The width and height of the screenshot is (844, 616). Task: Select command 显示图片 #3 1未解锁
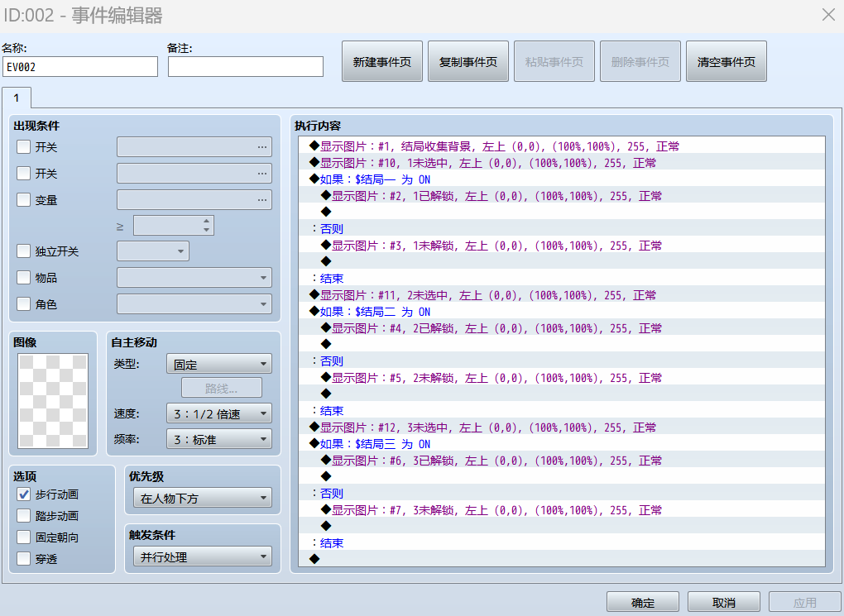tap(561, 246)
